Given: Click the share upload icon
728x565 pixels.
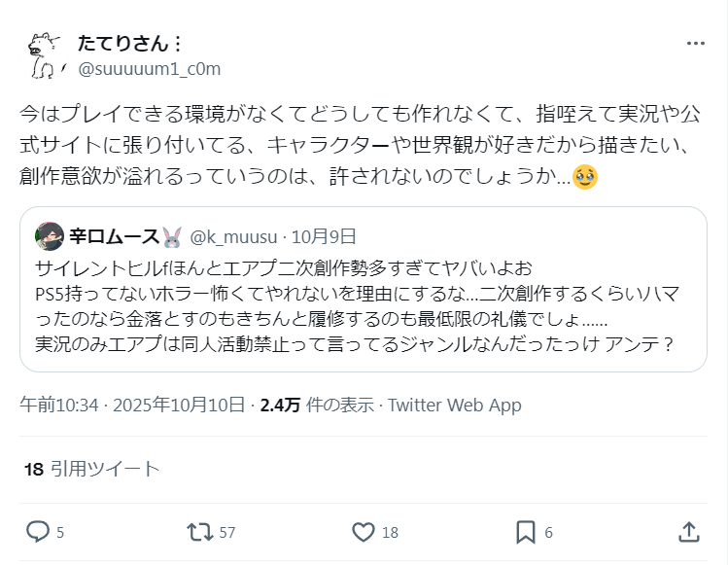Looking at the screenshot, I should point(688,532).
